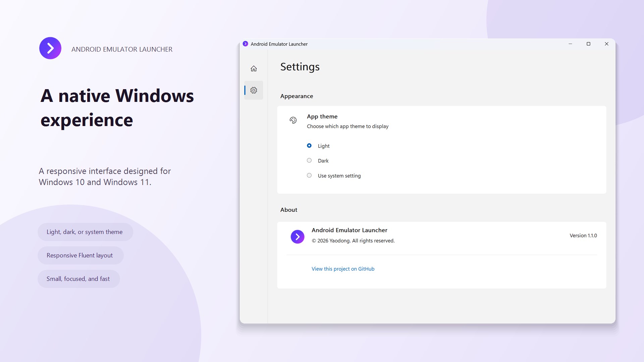Maximize the Android Emulator Launcher window
The height and width of the screenshot is (362, 644).
click(588, 44)
